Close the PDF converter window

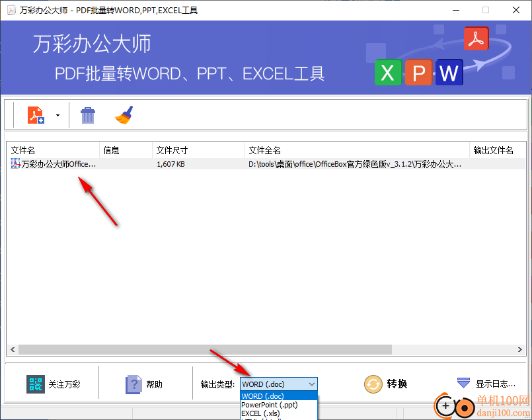(x=516, y=10)
